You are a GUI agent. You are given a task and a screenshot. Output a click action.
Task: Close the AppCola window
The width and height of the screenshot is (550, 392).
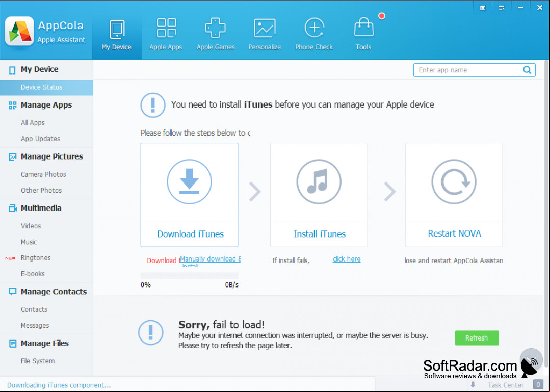540,8
